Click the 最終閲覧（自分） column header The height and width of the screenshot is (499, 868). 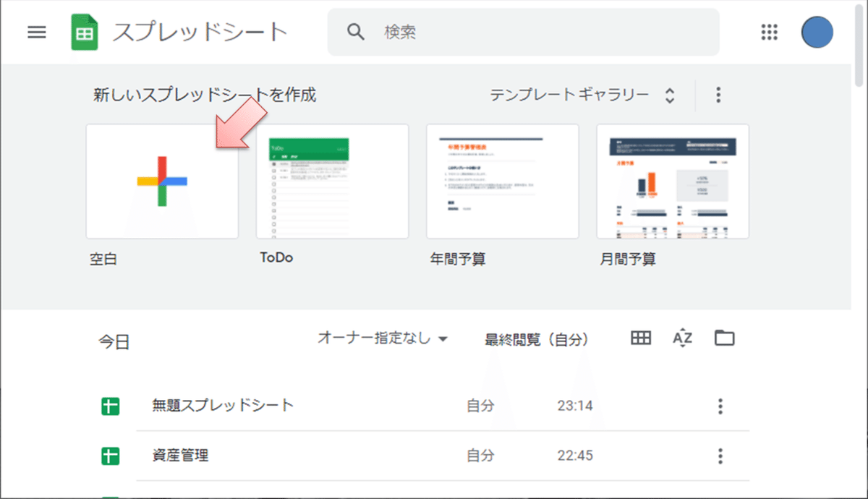tap(537, 339)
